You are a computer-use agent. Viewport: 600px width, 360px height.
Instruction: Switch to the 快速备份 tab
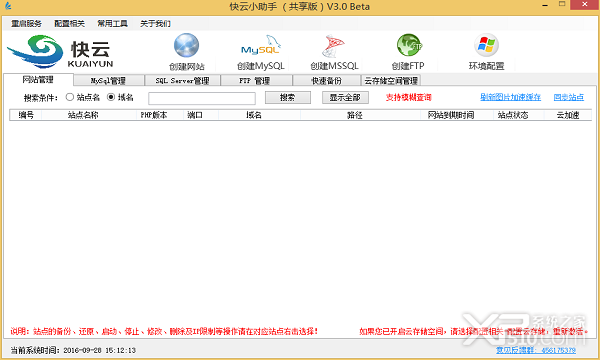[x=327, y=81]
